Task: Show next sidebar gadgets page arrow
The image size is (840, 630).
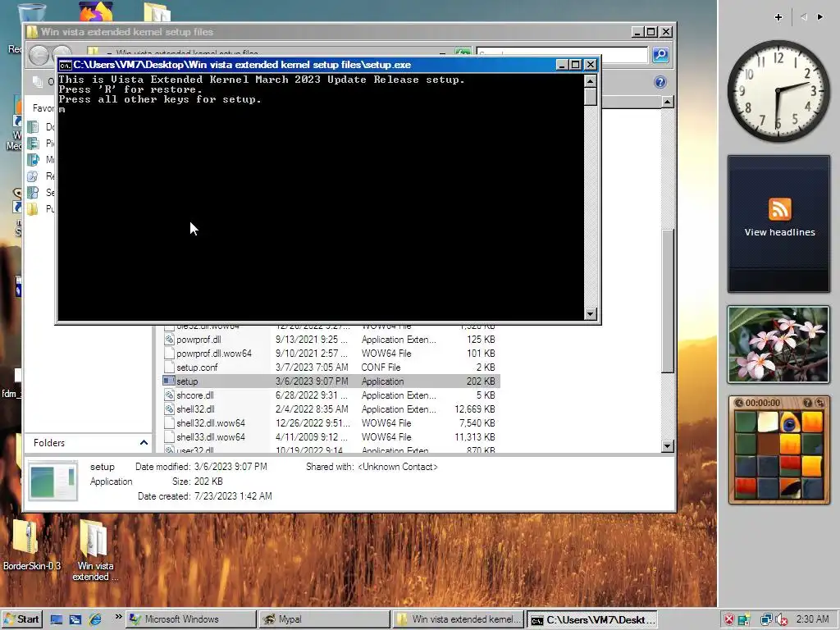Action: coord(820,17)
